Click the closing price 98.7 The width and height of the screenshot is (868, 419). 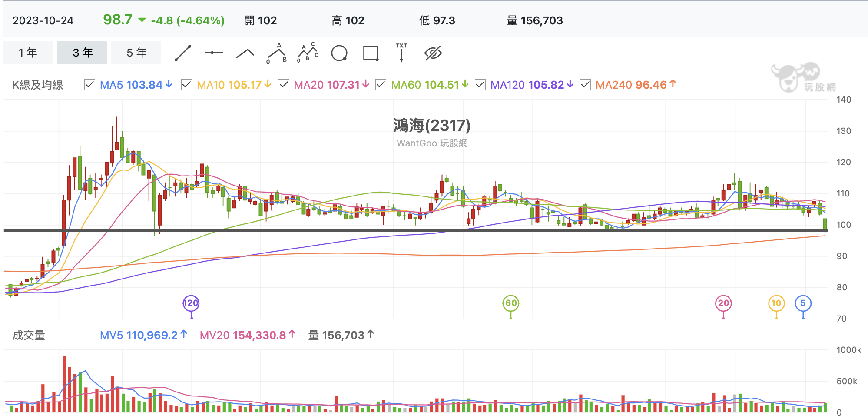(x=118, y=20)
